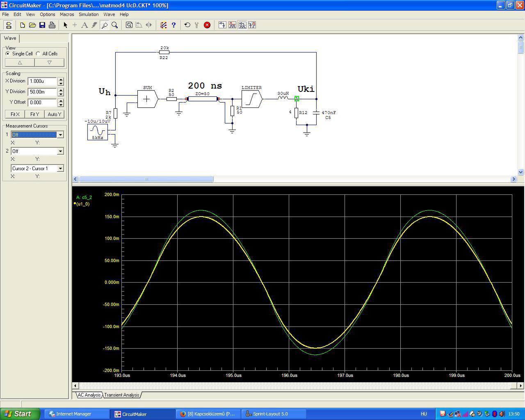Create a new circuit file
525x420 pixels.
(23, 25)
